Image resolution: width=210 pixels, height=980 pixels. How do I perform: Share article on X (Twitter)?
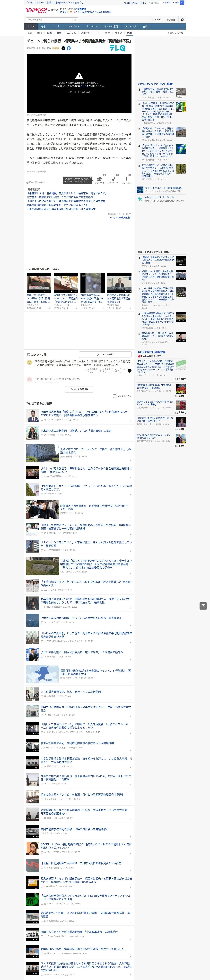(x=63, y=48)
